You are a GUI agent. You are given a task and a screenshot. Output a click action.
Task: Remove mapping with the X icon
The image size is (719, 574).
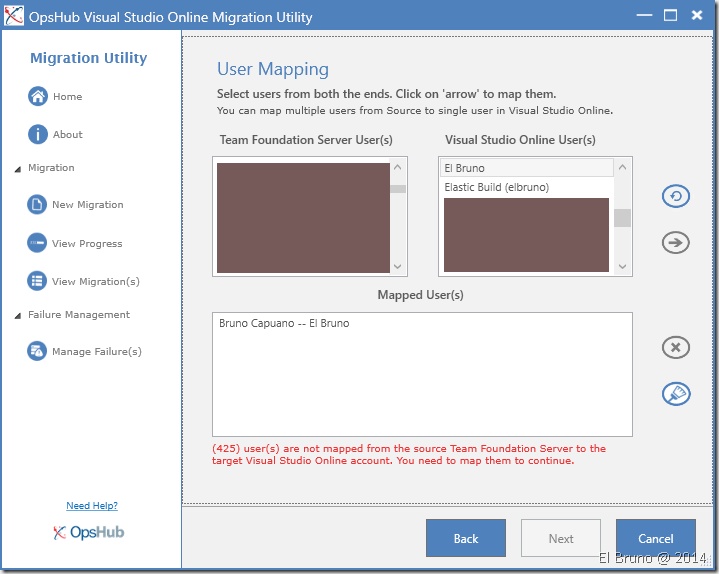point(676,347)
